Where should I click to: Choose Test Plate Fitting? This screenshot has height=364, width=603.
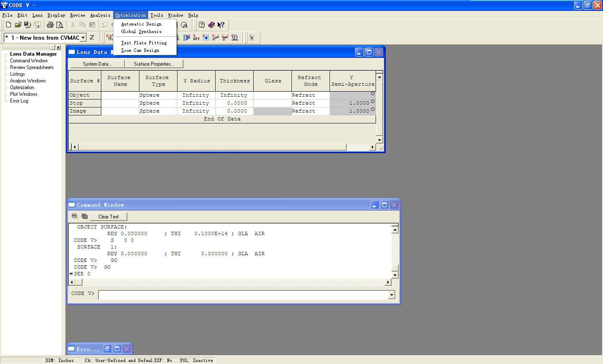point(144,43)
